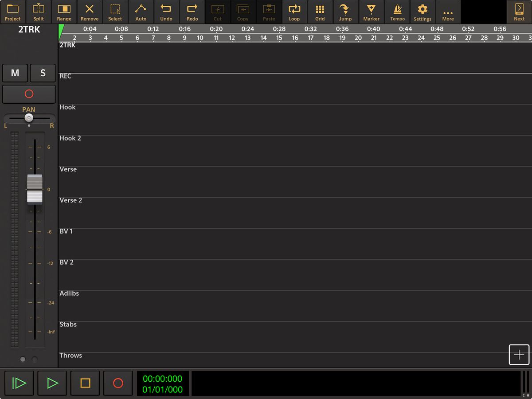Open the Auto automation tool
Image resolution: width=532 pixels, height=399 pixels.
click(x=141, y=12)
